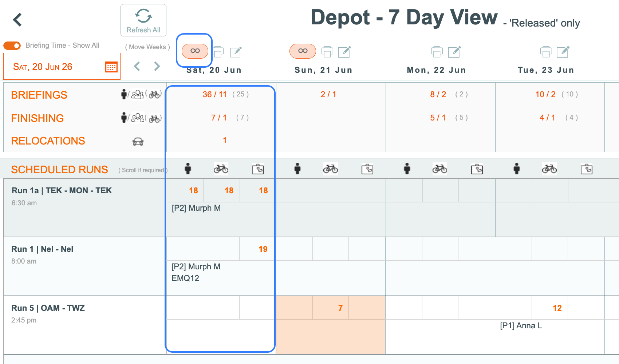The height and width of the screenshot is (364, 619).
Task: Select [P1] Anna L on Tuesday
Action: point(521,326)
